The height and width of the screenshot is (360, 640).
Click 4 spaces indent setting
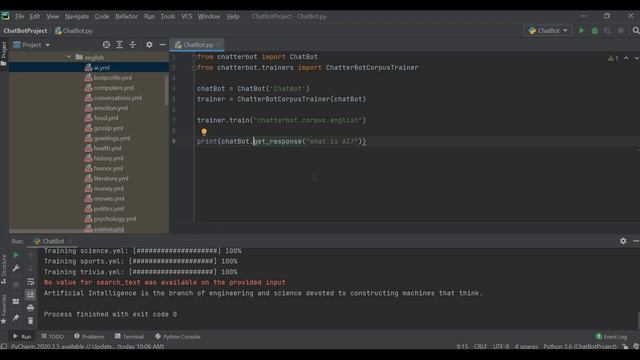click(526, 347)
